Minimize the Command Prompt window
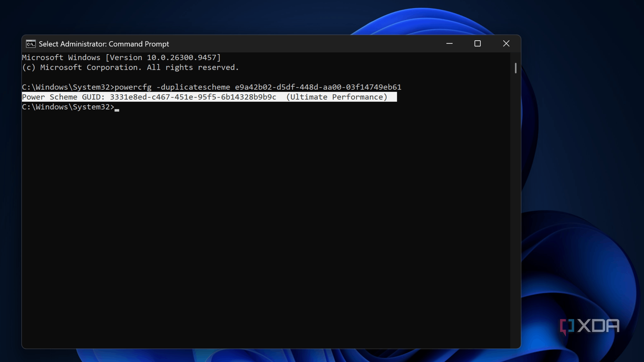The image size is (644, 362). (449, 44)
